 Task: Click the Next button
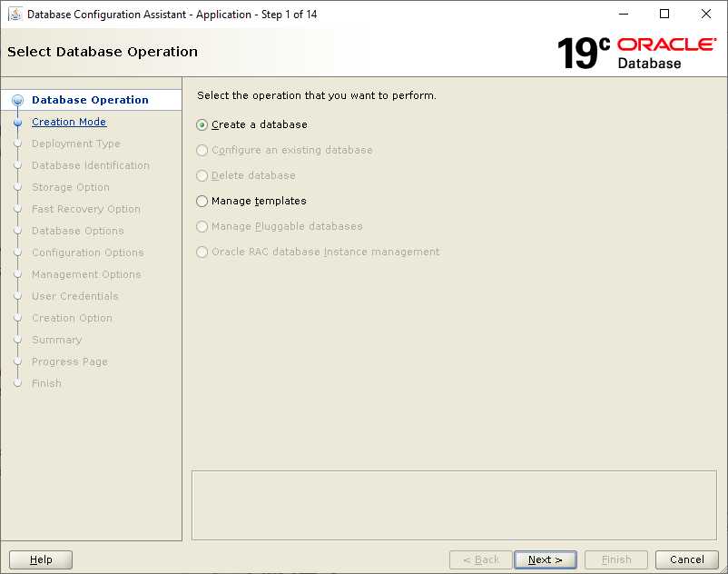[x=545, y=559]
